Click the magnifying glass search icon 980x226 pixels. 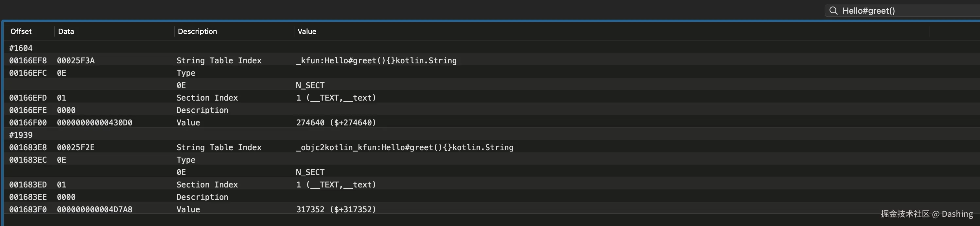click(x=833, y=11)
